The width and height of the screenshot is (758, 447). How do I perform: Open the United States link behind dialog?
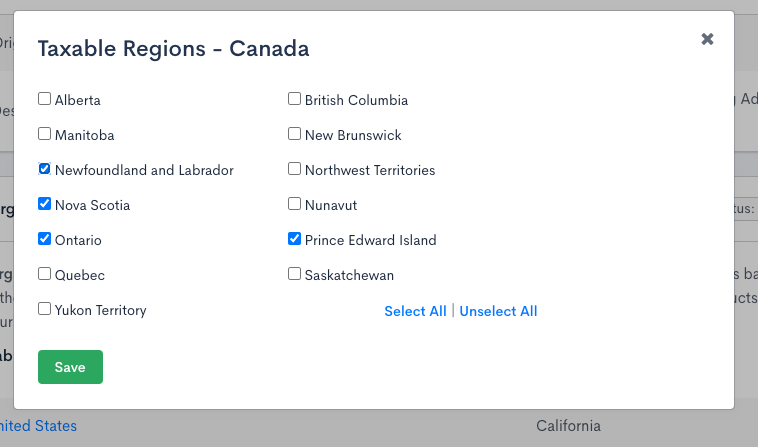click(x=38, y=426)
